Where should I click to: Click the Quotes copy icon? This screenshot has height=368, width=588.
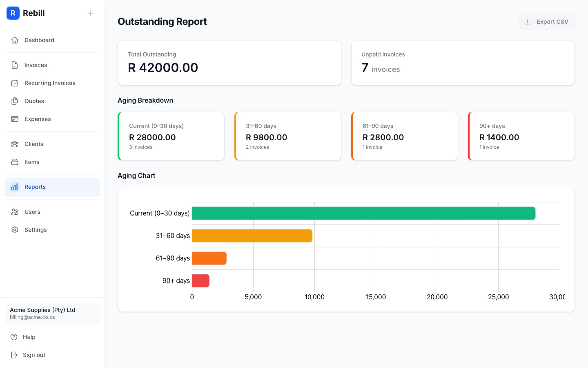15,101
